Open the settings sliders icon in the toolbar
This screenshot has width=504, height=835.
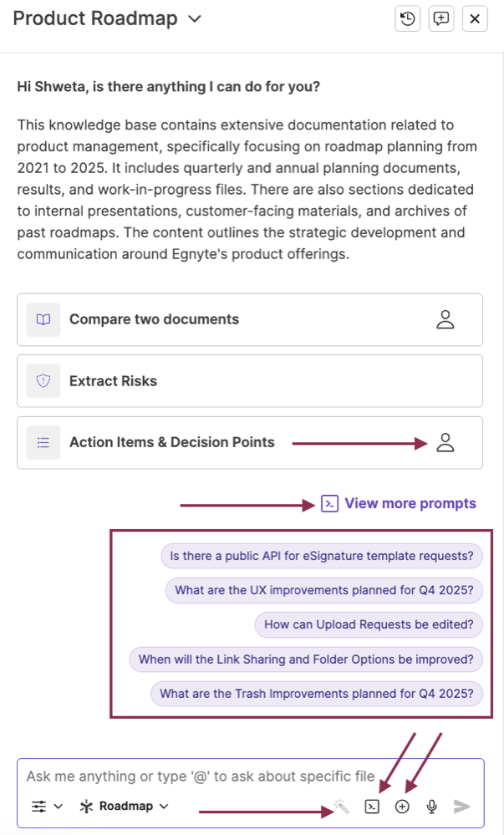(37, 806)
